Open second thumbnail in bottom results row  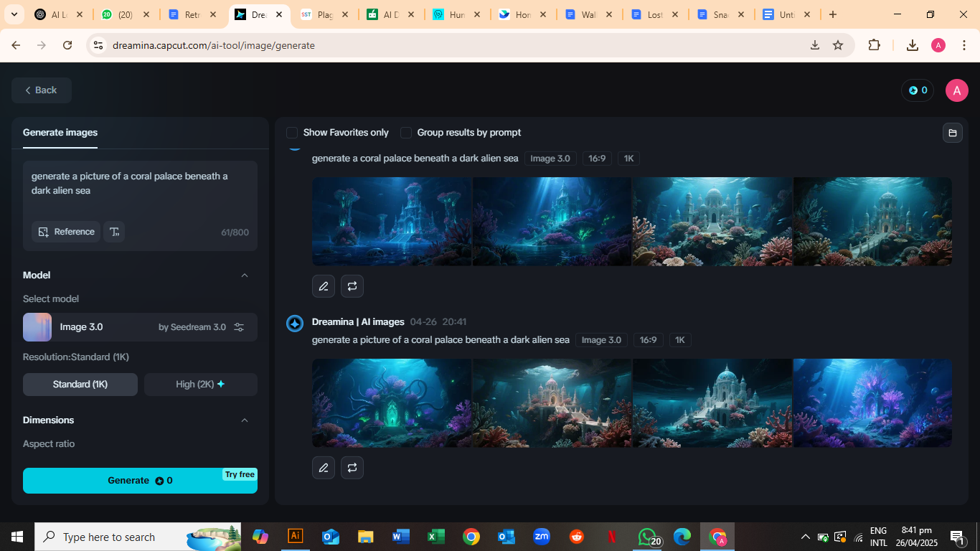552,403
